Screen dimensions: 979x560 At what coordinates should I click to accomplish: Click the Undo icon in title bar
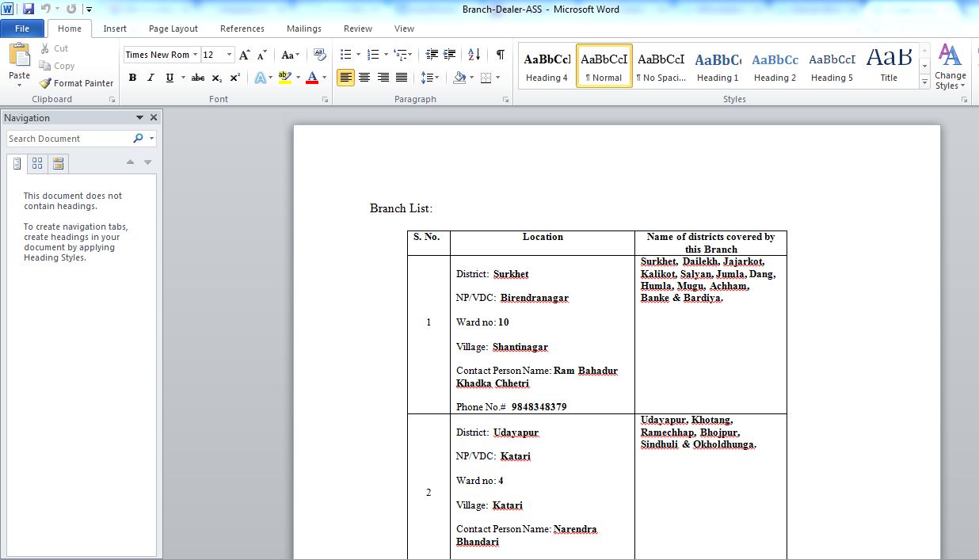point(46,9)
